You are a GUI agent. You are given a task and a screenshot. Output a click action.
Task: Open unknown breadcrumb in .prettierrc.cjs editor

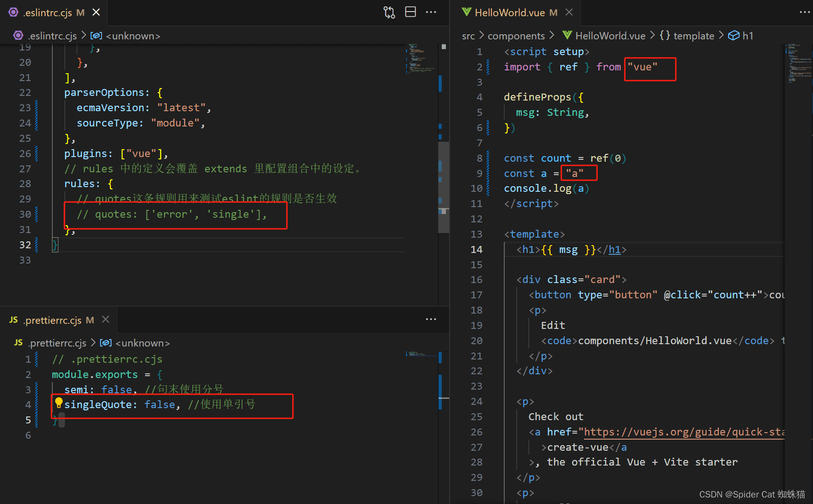tap(142, 343)
